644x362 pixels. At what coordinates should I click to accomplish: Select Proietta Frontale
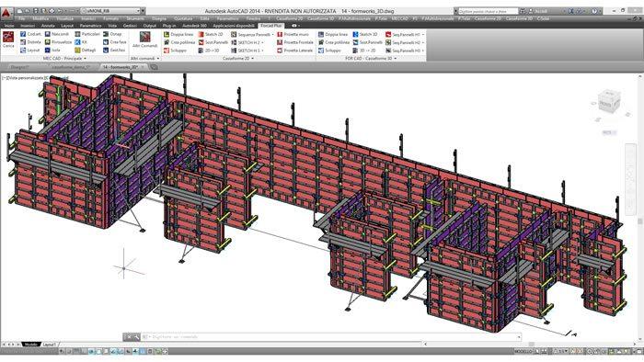[295, 42]
